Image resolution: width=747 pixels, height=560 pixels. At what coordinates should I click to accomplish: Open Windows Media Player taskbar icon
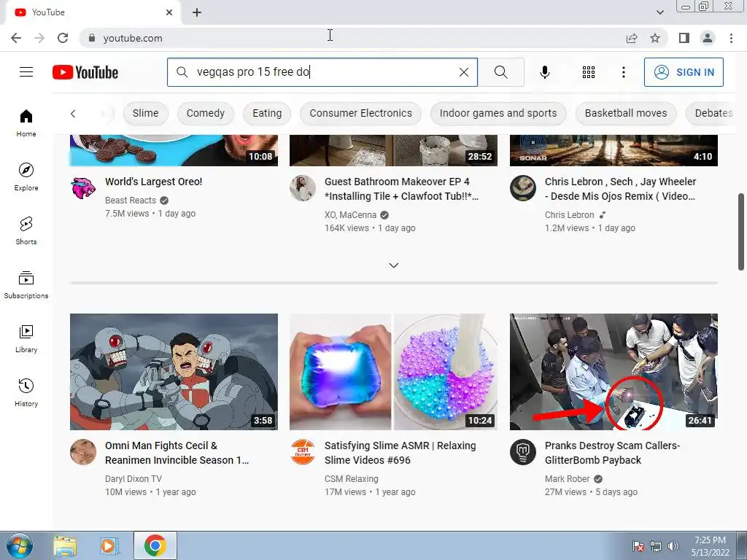pyautogui.click(x=109, y=545)
